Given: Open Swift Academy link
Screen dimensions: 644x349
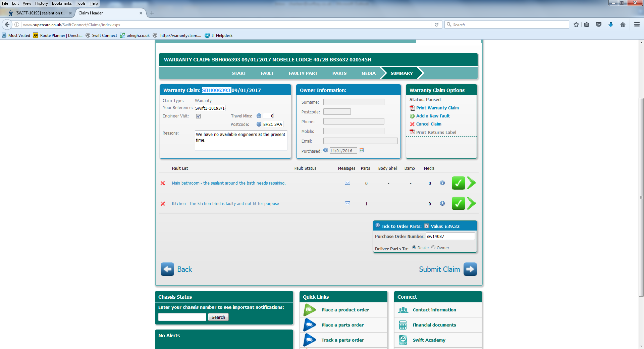Looking at the screenshot, I should [x=429, y=340].
